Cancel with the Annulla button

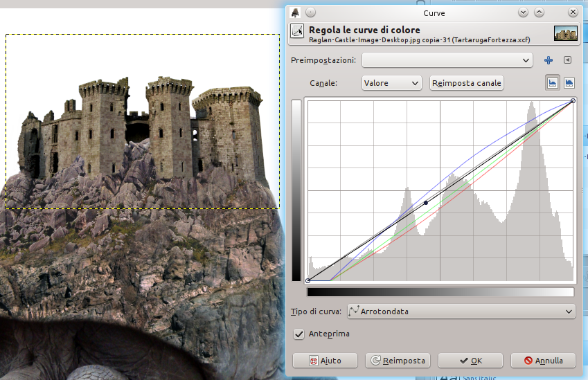tap(543, 361)
